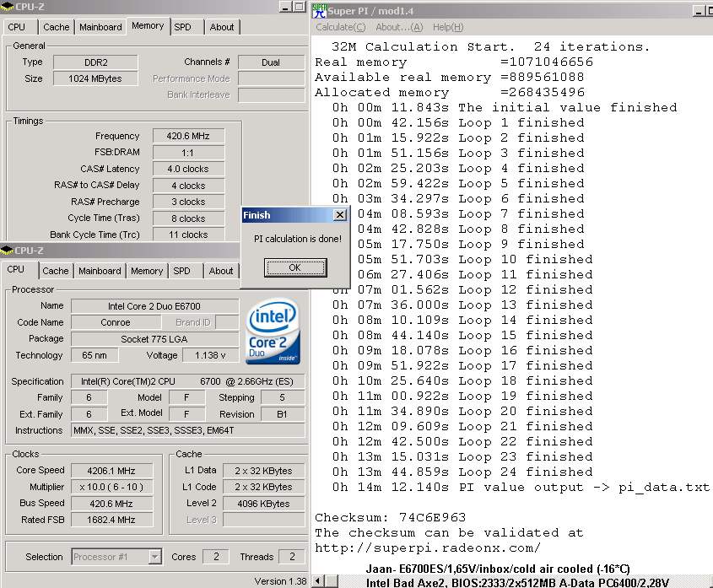The width and height of the screenshot is (713, 588).
Task: Click the RAS# to CAS# Delay value
Action: point(188,186)
